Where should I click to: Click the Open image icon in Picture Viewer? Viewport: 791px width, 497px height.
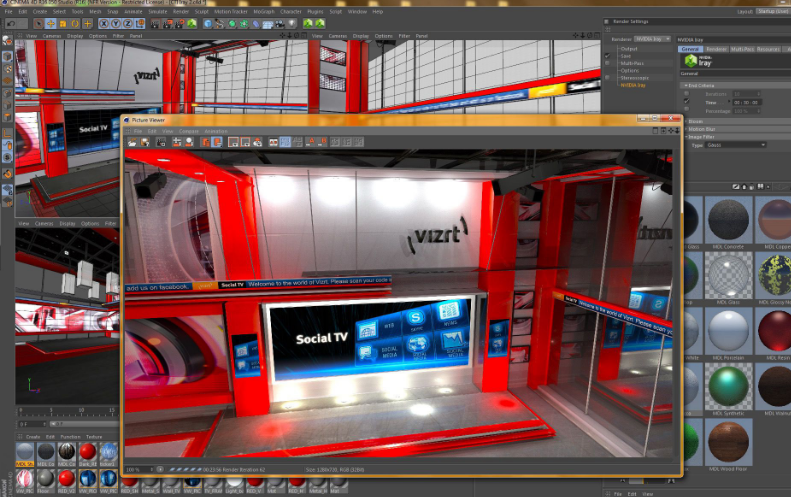tap(132, 142)
